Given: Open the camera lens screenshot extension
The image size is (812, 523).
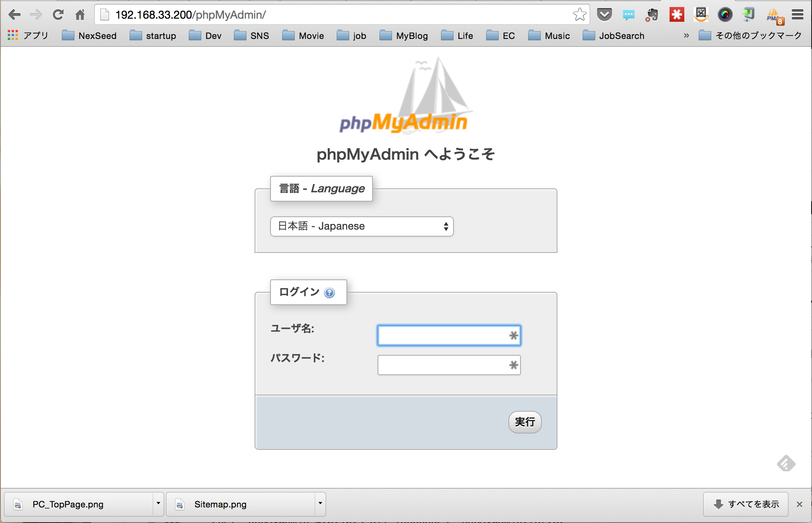Looking at the screenshot, I should 725,14.
